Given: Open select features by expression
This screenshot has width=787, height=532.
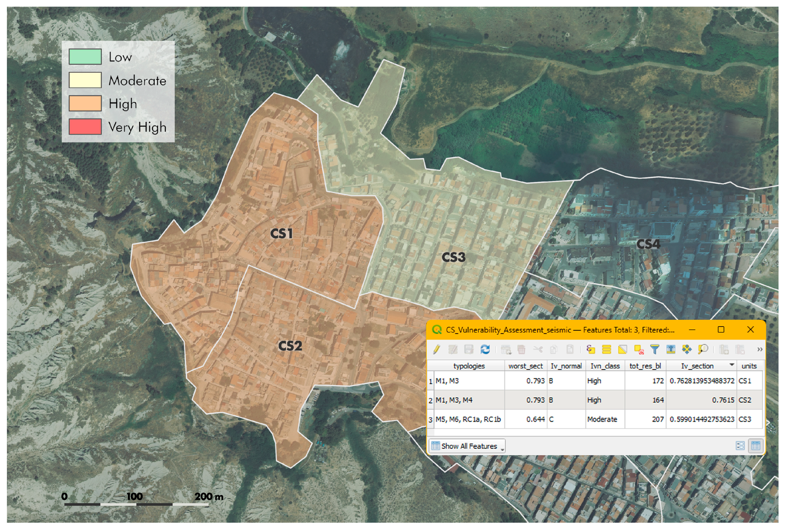Looking at the screenshot, I should coord(591,349).
